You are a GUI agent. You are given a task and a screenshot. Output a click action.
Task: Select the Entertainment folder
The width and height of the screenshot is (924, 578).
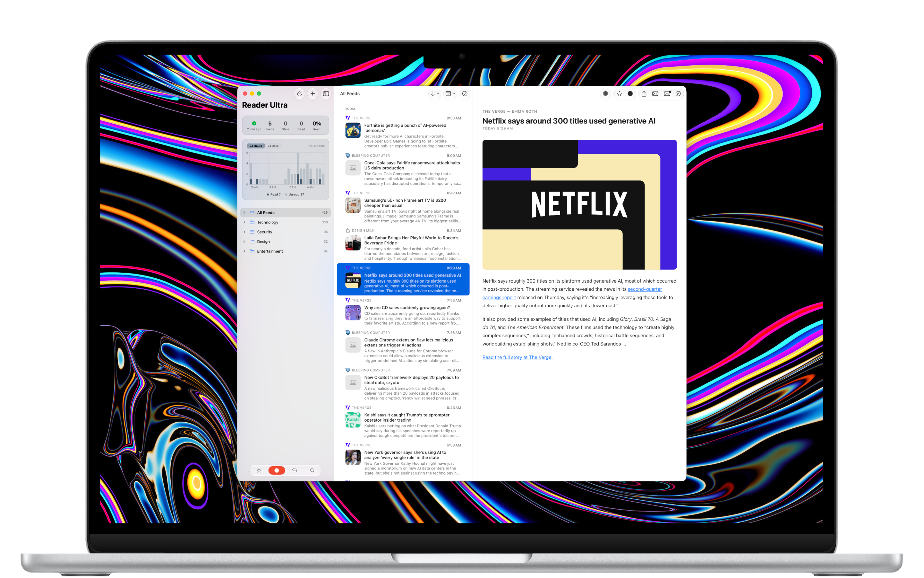[x=285, y=251]
